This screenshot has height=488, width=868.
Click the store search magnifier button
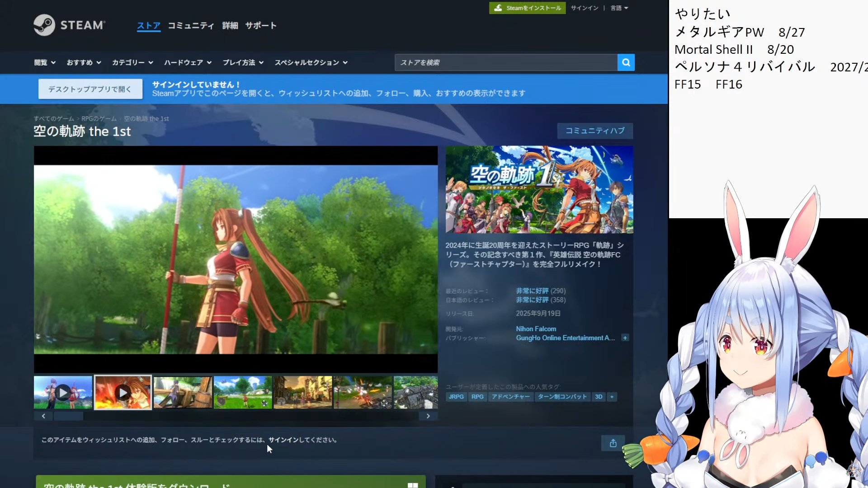(626, 62)
